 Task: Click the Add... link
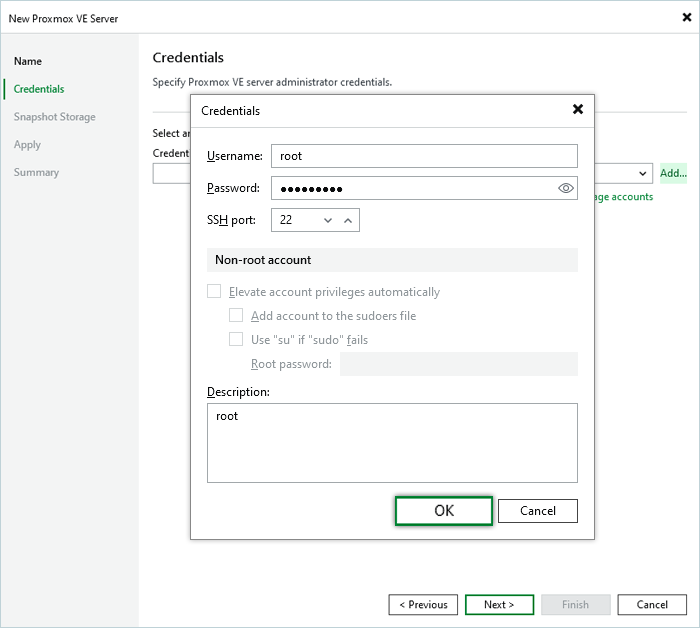click(x=673, y=173)
